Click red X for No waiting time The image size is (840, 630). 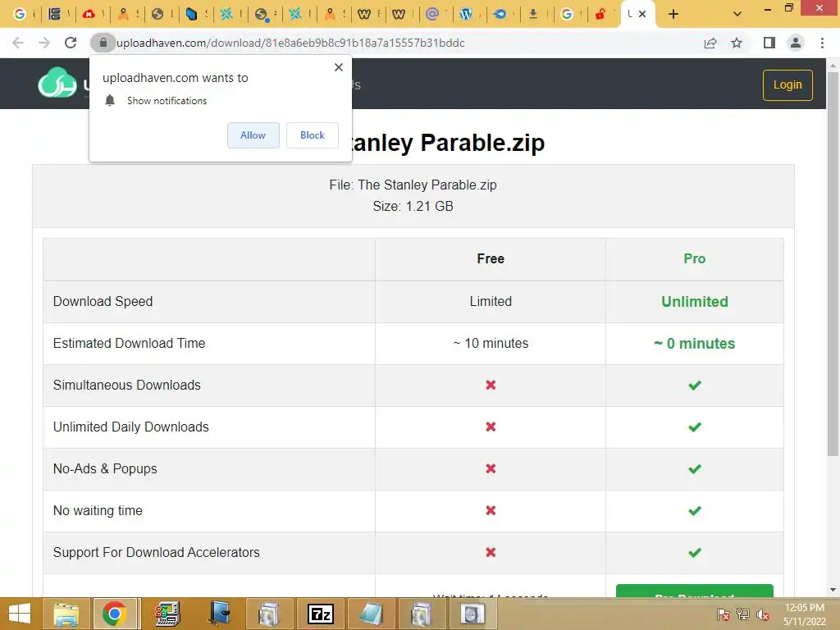click(491, 510)
